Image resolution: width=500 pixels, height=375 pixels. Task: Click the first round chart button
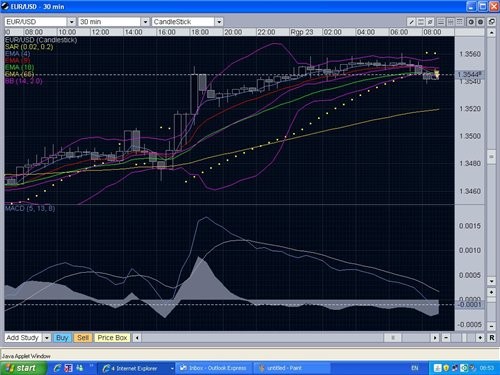click(x=471, y=22)
